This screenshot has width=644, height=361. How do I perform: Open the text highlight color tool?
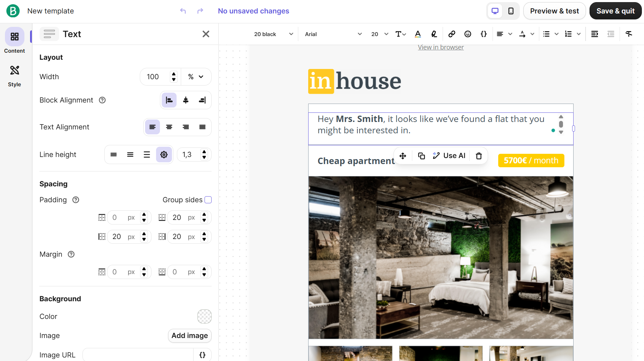click(434, 34)
